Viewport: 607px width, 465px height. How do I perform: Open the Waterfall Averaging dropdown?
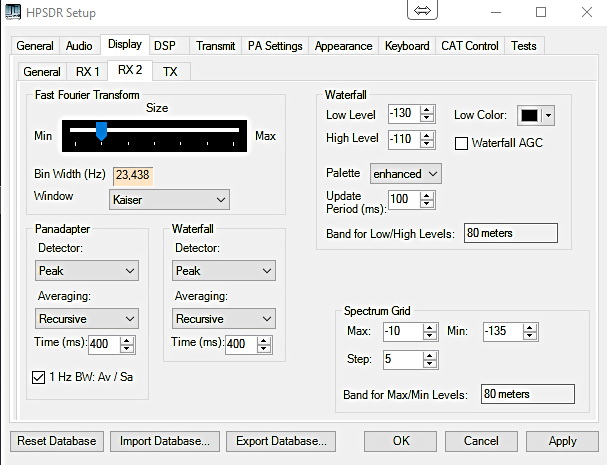(x=224, y=319)
